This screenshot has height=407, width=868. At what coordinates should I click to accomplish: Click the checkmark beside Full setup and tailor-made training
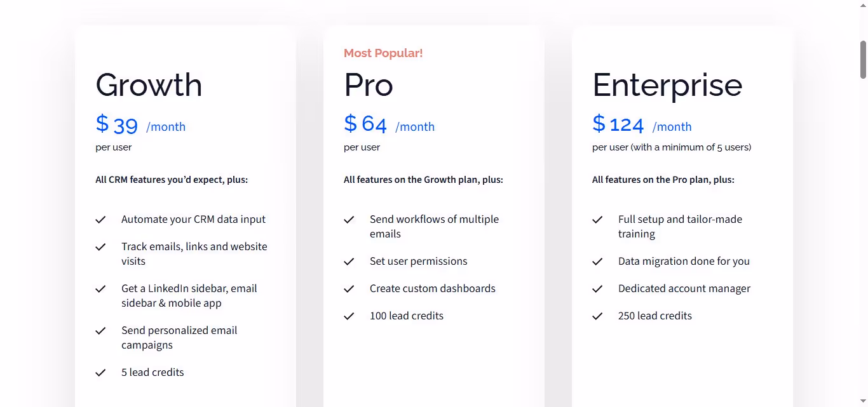[x=597, y=219]
